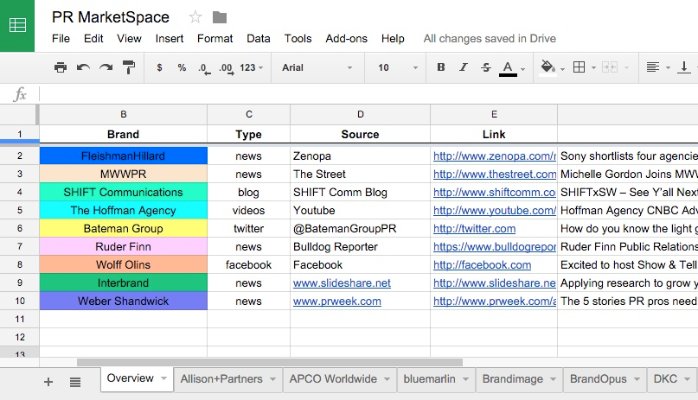
Task: Open the Arial font dropdown
Action: [x=317, y=68]
